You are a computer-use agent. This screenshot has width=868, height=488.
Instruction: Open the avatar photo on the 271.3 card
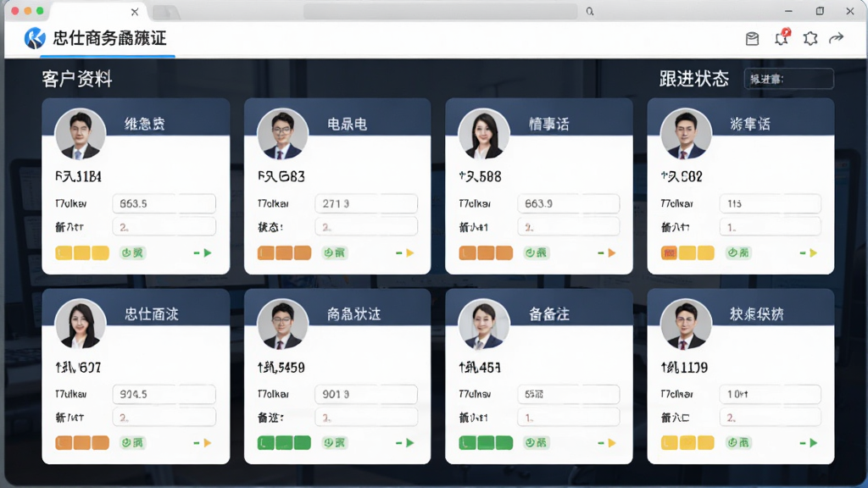(282, 135)
